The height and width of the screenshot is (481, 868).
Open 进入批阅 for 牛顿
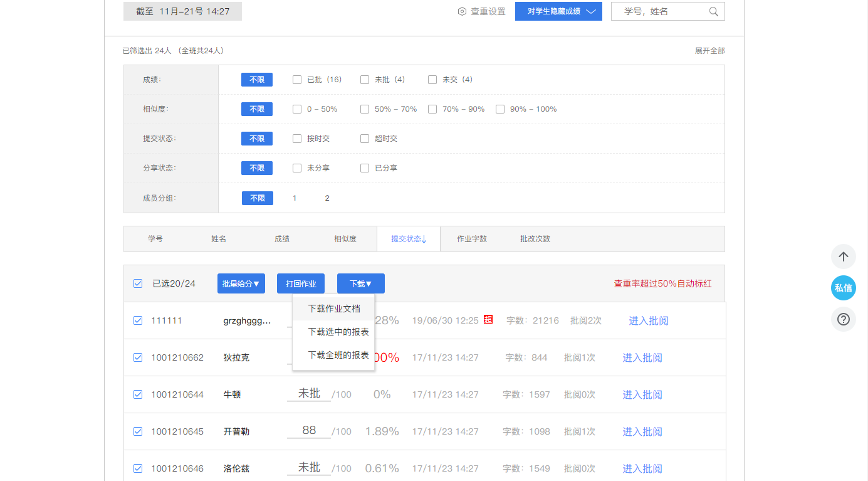pos(642,394)
